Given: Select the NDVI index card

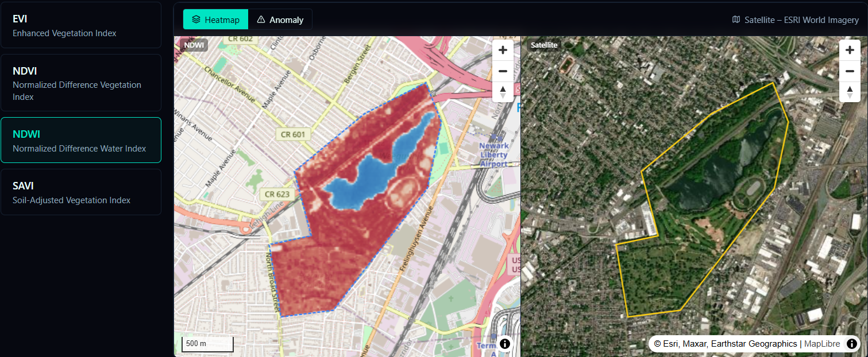Looking at the screenshot, I should (81, 83).
